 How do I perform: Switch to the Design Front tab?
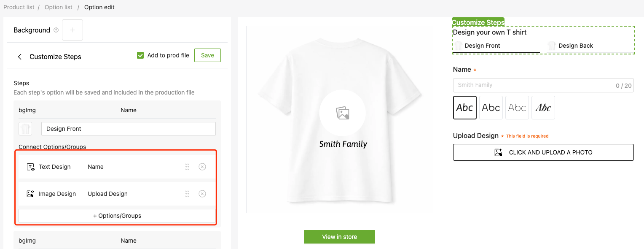click(x=482, y=46)
